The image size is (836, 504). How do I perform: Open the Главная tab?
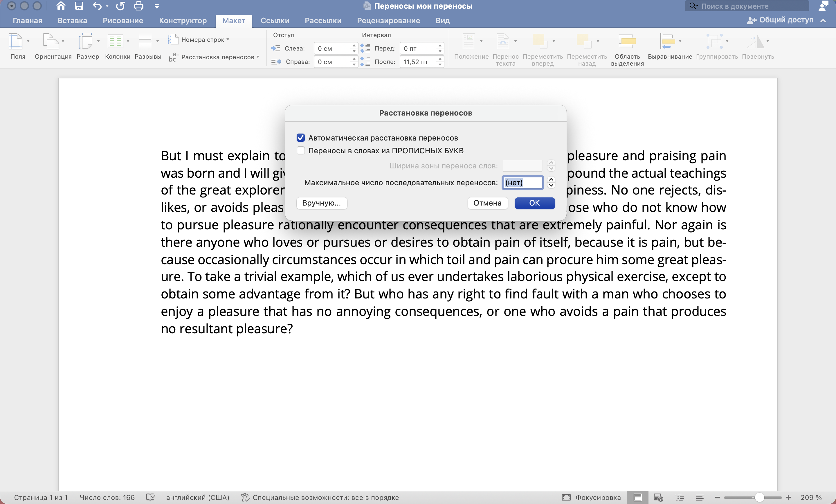28,20
